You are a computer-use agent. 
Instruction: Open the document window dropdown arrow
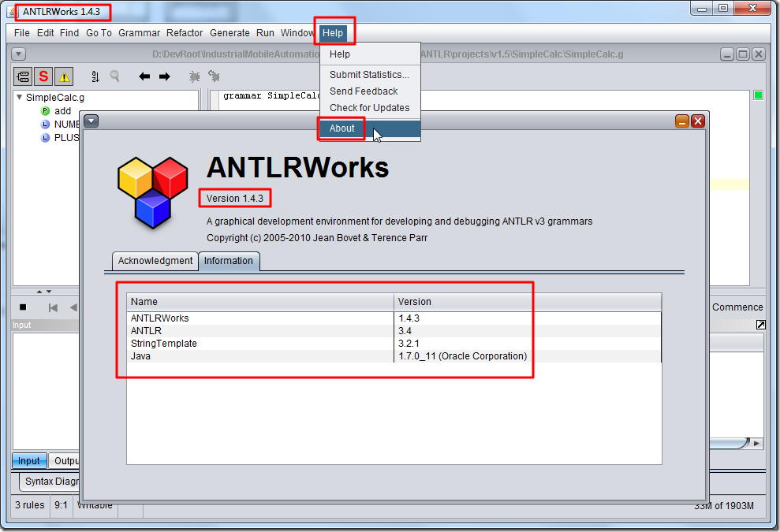18,54
